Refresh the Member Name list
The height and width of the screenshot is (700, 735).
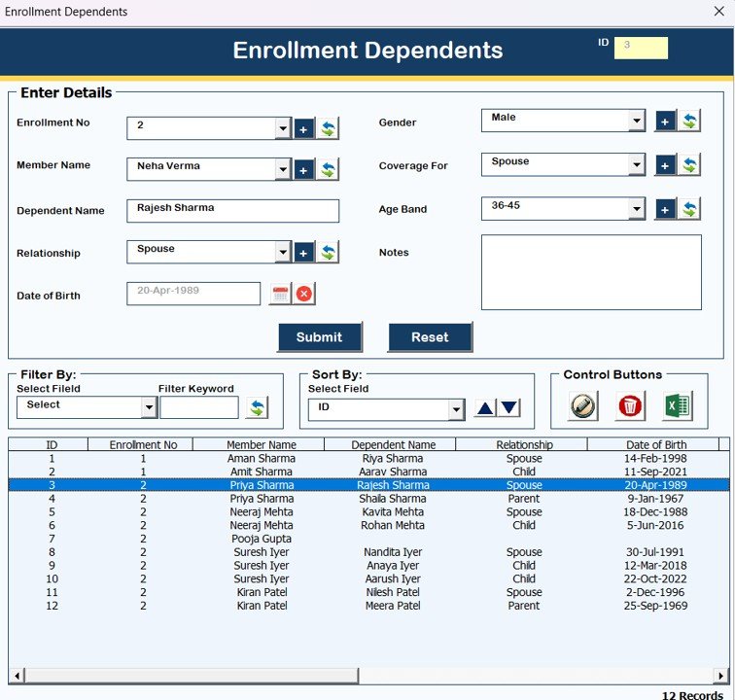(x=329, y=170)
